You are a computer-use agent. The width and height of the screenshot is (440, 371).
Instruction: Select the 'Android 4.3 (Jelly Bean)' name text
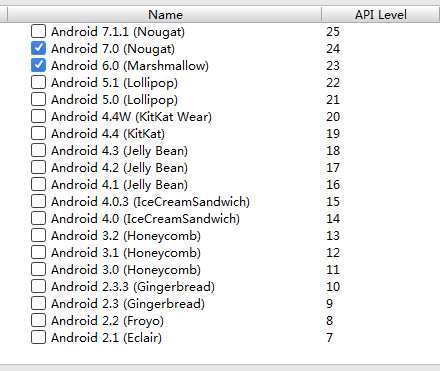119,151
